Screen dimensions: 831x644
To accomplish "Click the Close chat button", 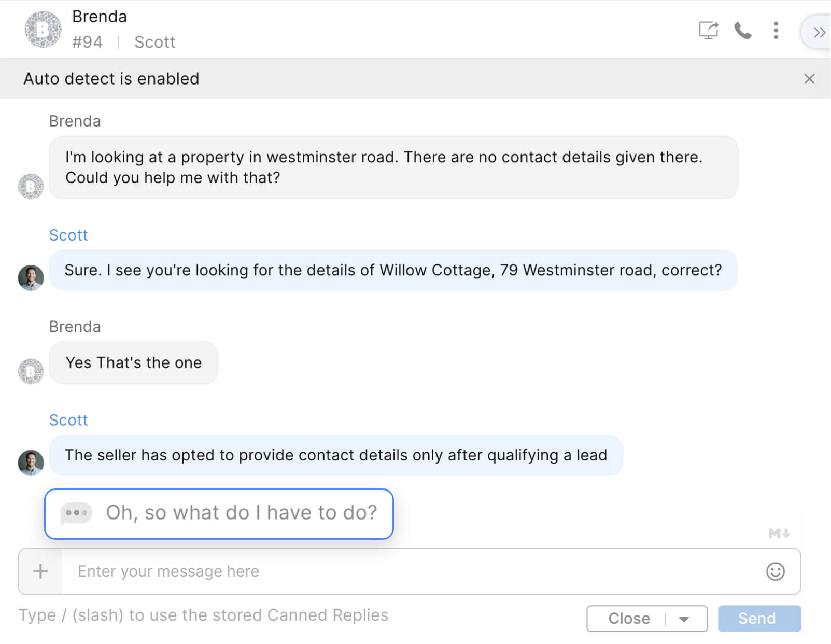I will 628,619.
